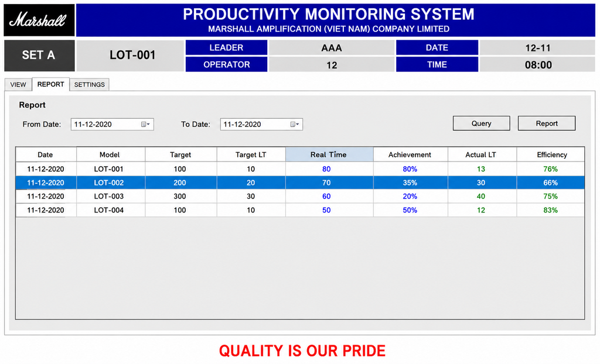Sort by the Model column header

click(110, 154)
